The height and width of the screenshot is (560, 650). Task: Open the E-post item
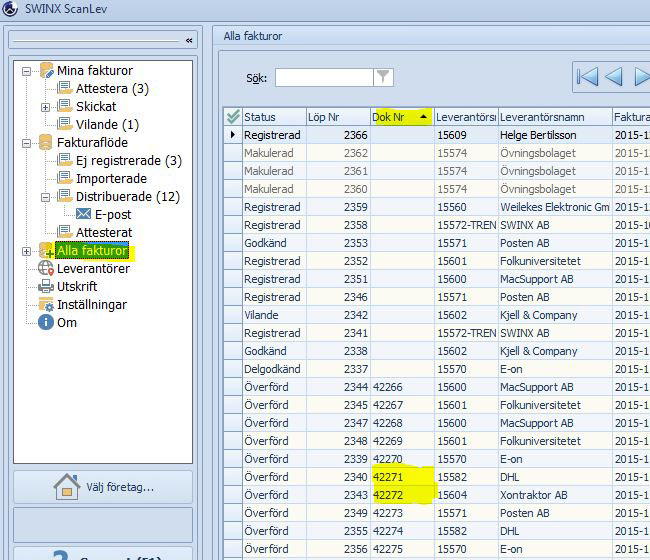(x=113, y=214)
